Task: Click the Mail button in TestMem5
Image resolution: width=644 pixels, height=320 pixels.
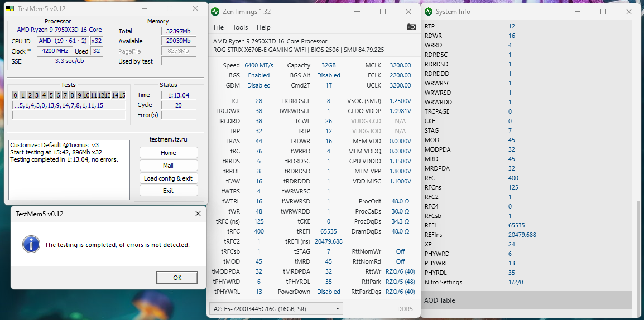Action: [169, 166]
